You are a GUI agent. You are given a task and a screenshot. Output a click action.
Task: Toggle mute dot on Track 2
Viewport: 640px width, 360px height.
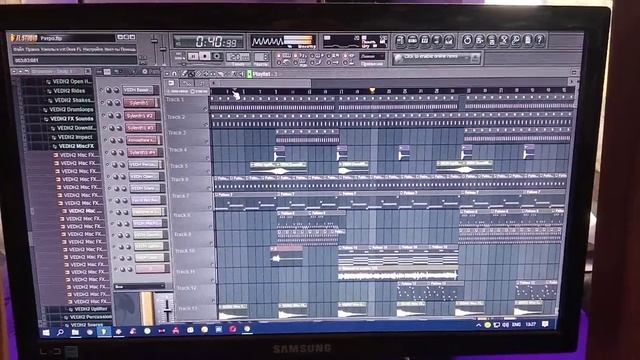(x=206, y=125)
